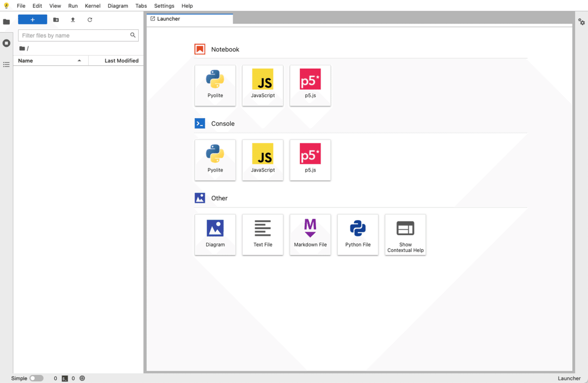588x383 pixels.
Task: Click the terminal count status bar icon
Action: [65, 378]
